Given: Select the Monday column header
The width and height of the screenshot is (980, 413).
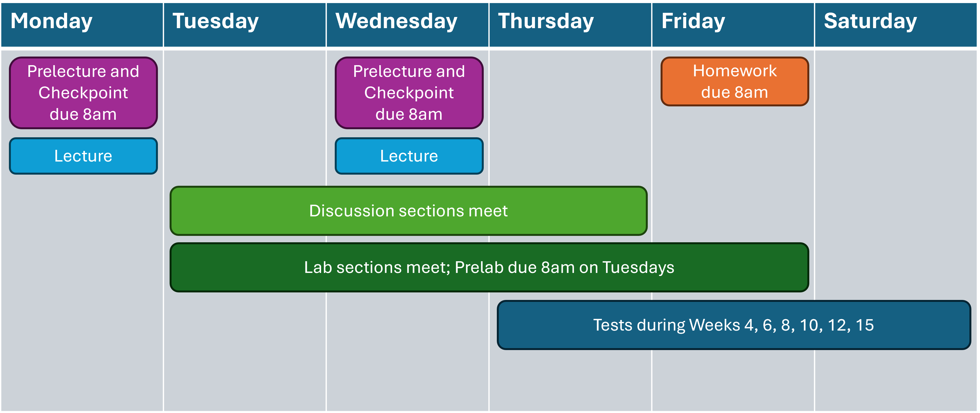Looking at the screenshot, I should tap(82, 25).
